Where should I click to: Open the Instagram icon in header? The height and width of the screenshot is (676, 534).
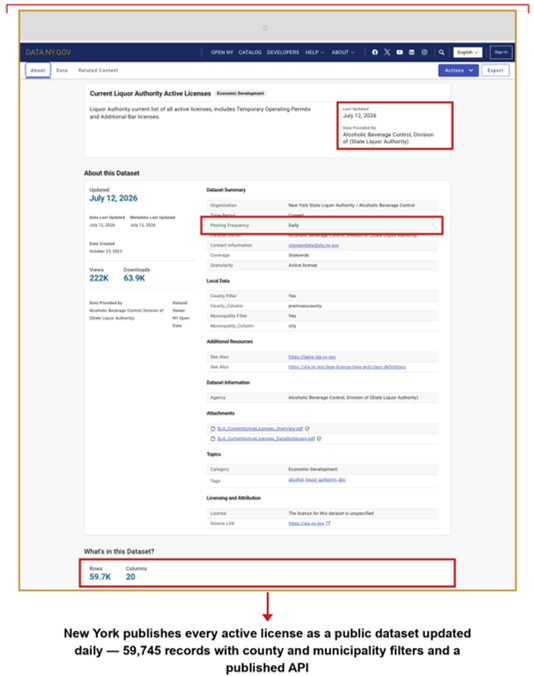coord(424,52)
